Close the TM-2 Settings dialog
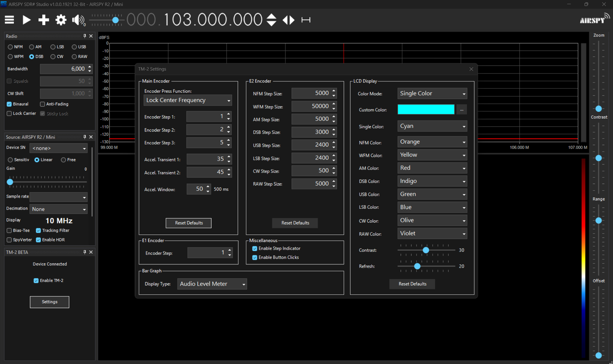Viewport: 613px width, 364px height. point(471,69)
